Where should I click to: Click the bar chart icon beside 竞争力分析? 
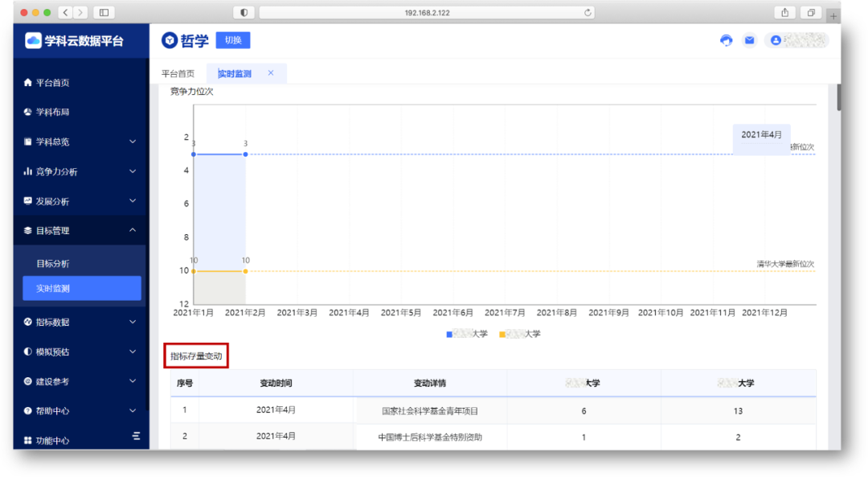27,171
